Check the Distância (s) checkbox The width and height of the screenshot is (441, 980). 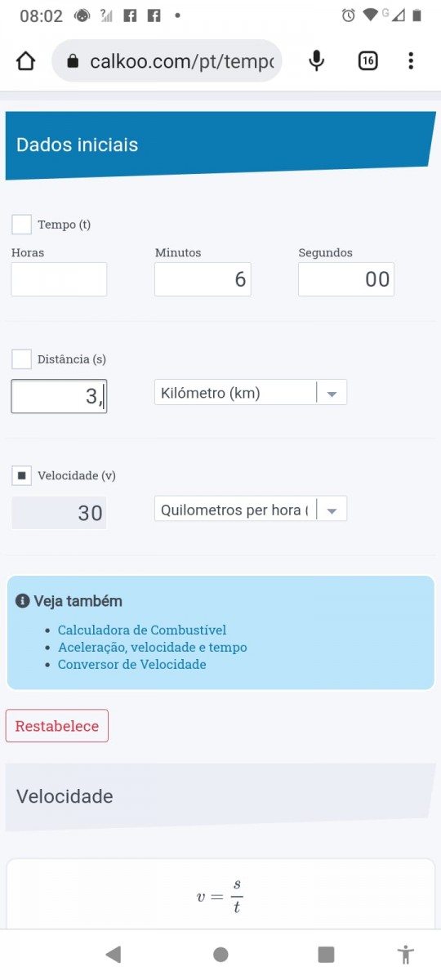(22, 359)
